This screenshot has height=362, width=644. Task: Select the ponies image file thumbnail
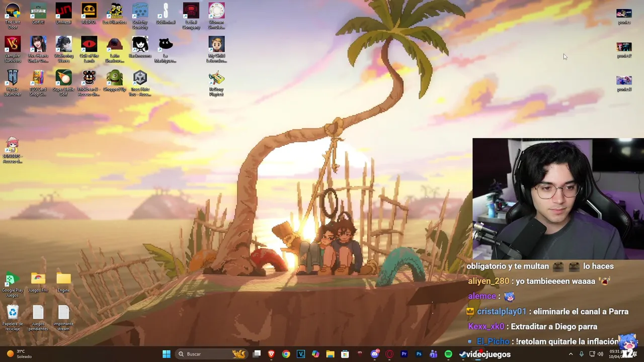tap(624, 16)
